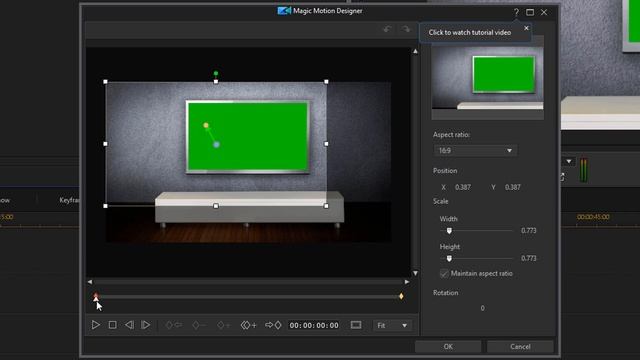Image resolution: width=640 pixels, height=360 pixels.
Task: Duplicate previous keyframe (double diamond plus)
Action: point(249,325)
